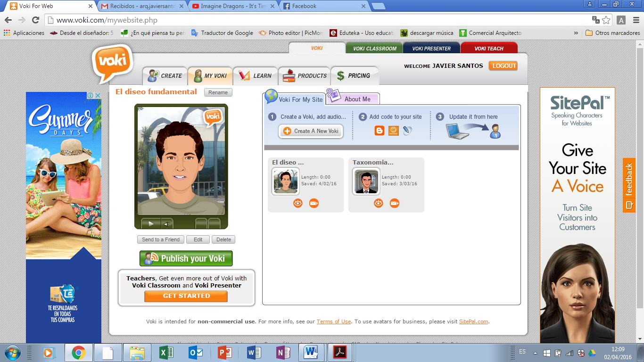Click Publish your Voki button
The image size is (644, 362).
[x=186, y=258]
